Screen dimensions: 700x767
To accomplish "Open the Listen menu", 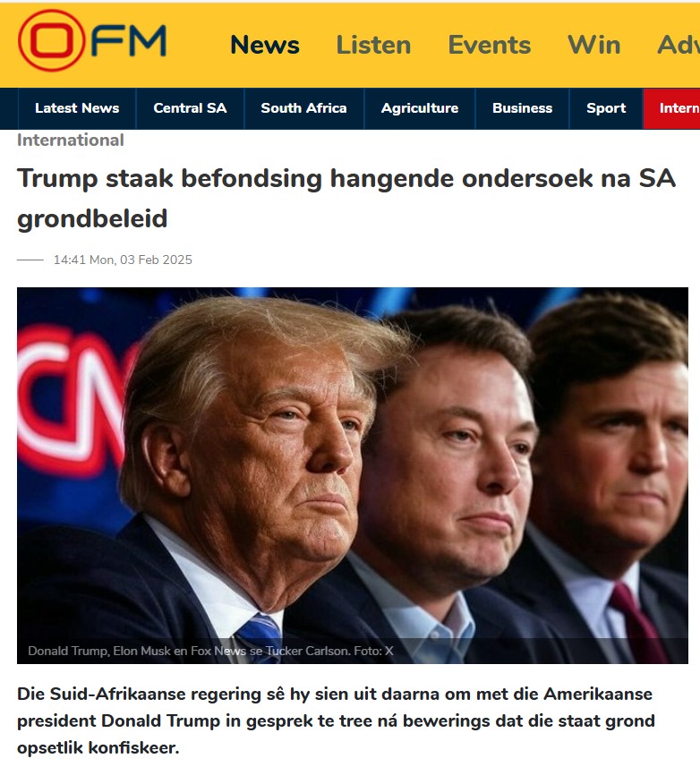I will coord(373,45).
